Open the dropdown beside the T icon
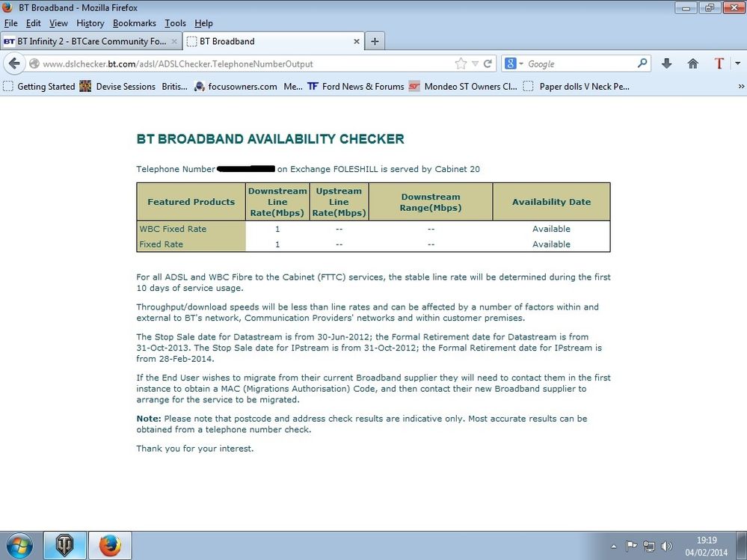The width and height of the screenshot is (747, 560). [x=737, y=64]
